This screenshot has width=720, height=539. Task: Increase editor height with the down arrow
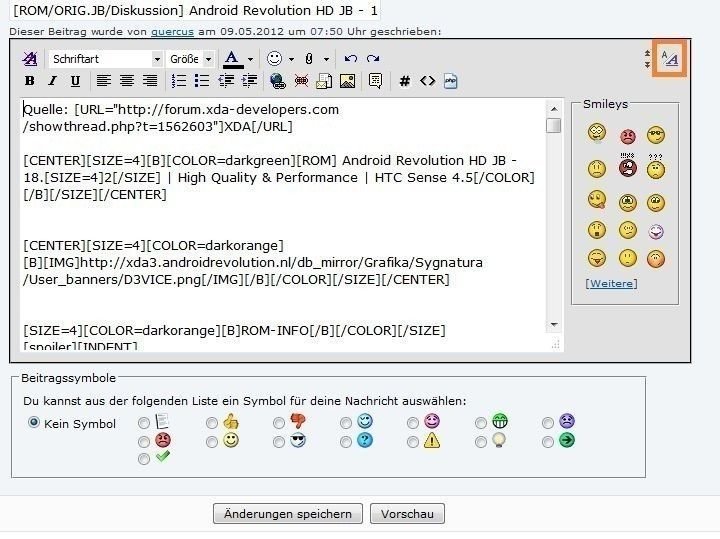click(x=647, y=65)
